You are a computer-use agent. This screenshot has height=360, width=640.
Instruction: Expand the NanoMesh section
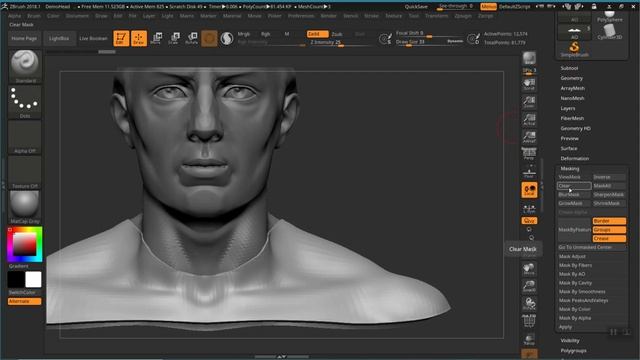pos(572,98)
